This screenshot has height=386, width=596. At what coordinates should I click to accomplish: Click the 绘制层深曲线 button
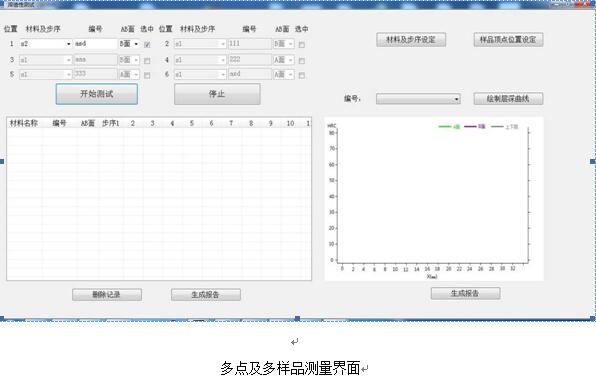point(508,99)
